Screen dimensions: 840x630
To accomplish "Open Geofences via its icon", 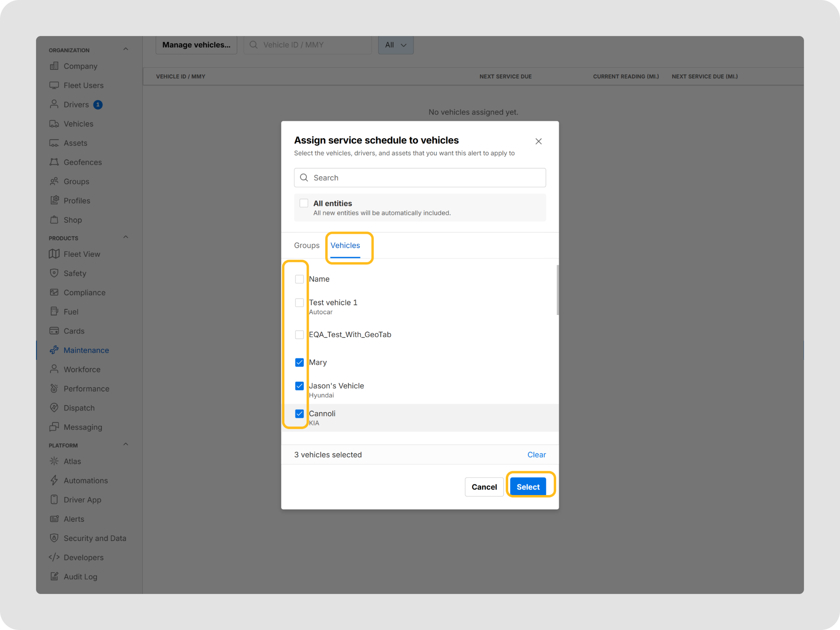I will [54, 162].
